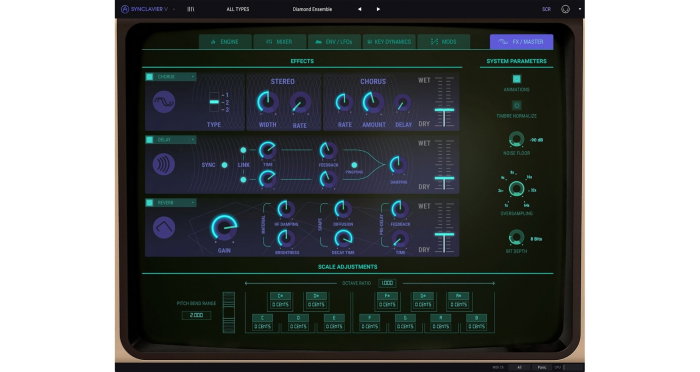This screenshot has width=700, height=372.
Task: Click the Stereo Width knob
Action: point(267,102)
